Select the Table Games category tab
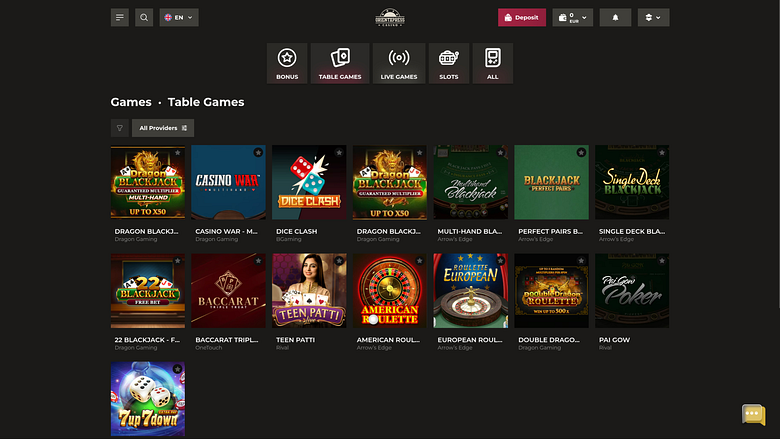Viewport: 780px width, 439px height. (x=340, y=63)
